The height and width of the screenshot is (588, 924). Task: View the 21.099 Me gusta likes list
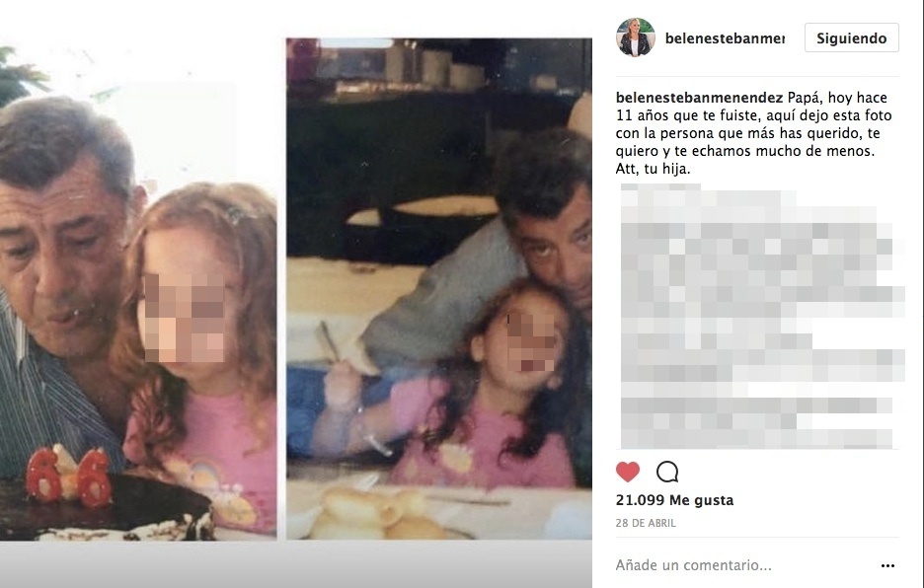674,500
